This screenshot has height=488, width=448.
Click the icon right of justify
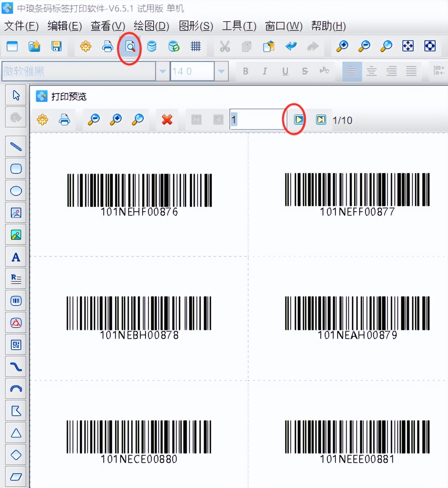click(x=438, y=70)
